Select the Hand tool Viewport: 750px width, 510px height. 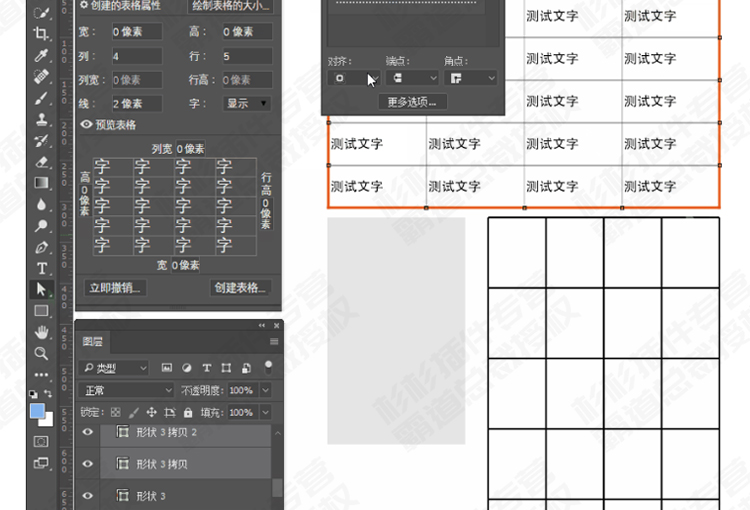pos(41,332)
